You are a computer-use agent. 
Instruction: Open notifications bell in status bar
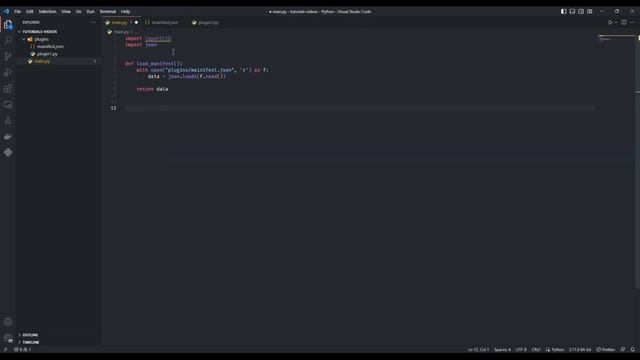click(633, 349)
